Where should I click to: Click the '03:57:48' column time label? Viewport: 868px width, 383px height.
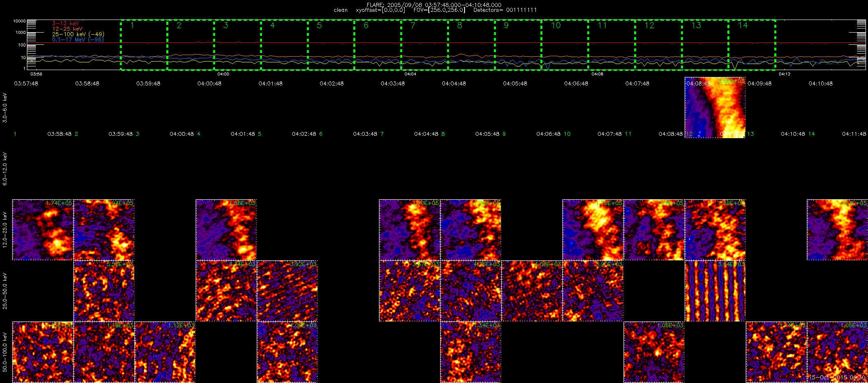(26, 84)
